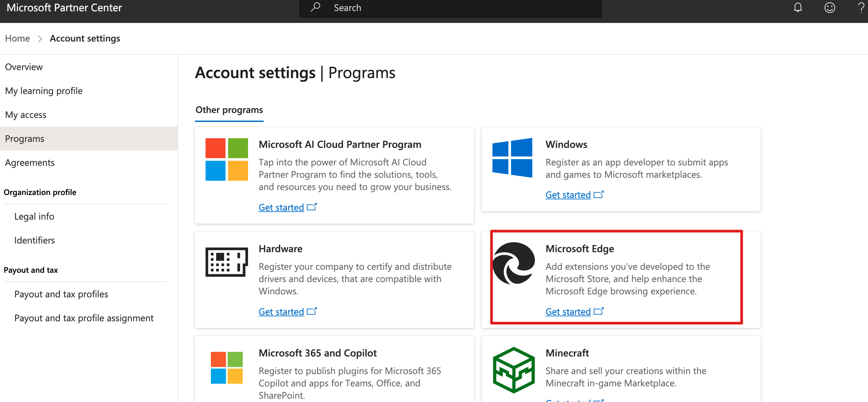The image size is (868, 402).
Task: Open the Microsoft AI Cloud Partner Program card logo
Action: coord(226,159)
